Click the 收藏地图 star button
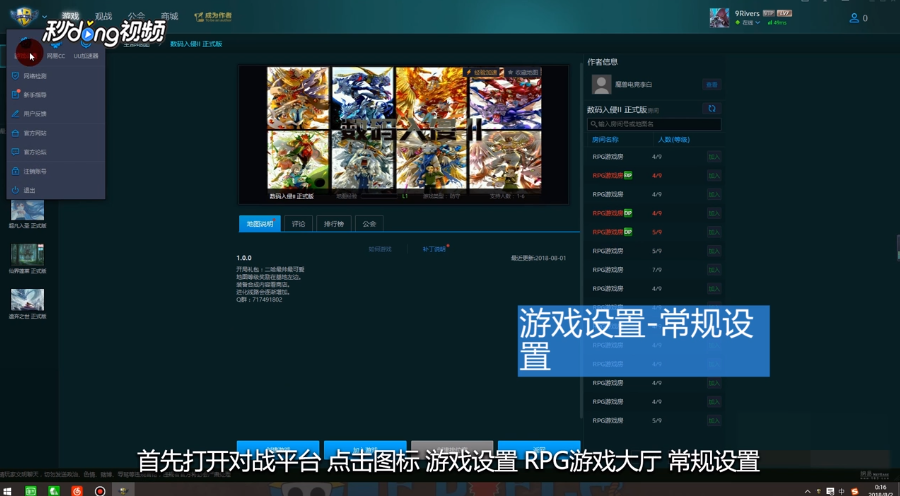The height and width of the screenshot is (496, 900). pyautogui.click(x=523, y=72)
